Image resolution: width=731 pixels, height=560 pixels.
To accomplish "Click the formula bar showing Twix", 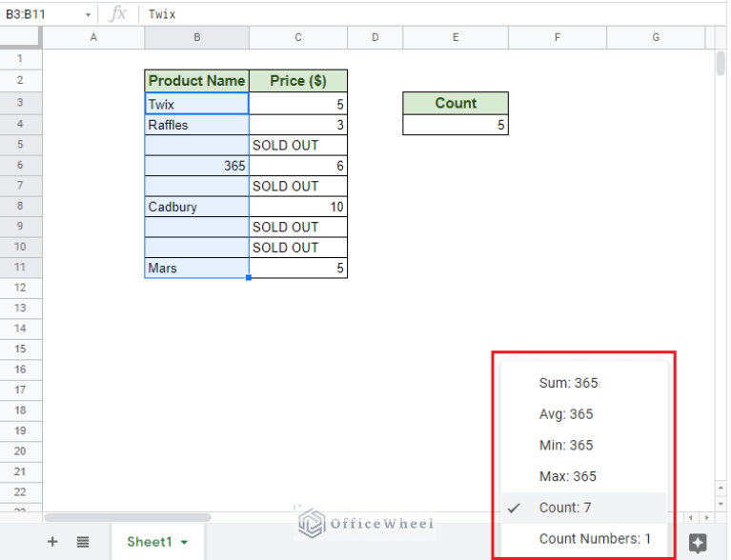I will coord(429,14).
